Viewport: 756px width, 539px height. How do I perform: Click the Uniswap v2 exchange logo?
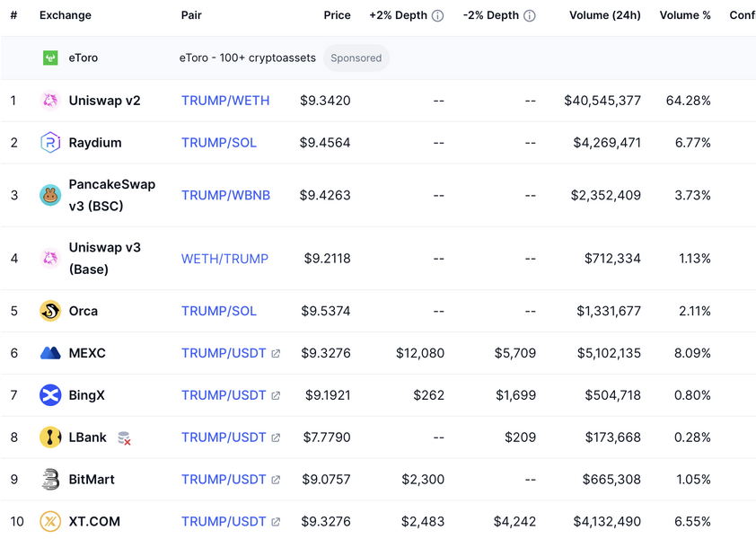coord(50,101)
